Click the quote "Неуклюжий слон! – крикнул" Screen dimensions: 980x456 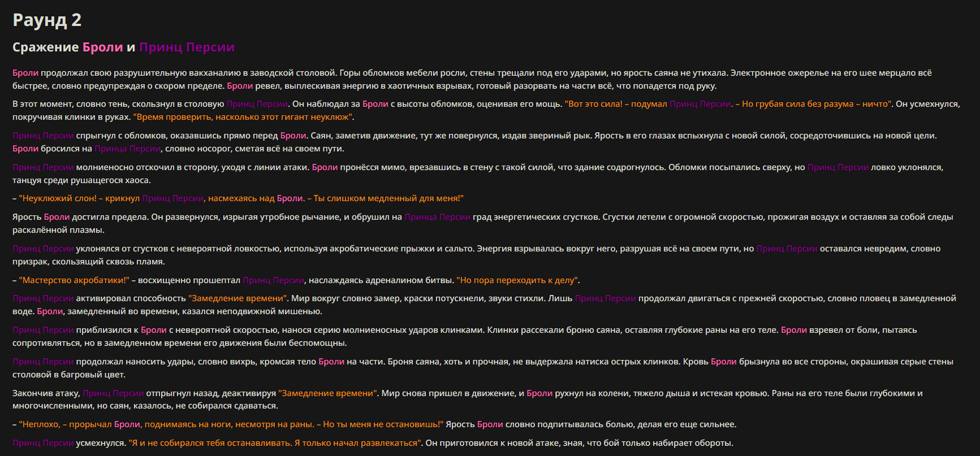79,198
